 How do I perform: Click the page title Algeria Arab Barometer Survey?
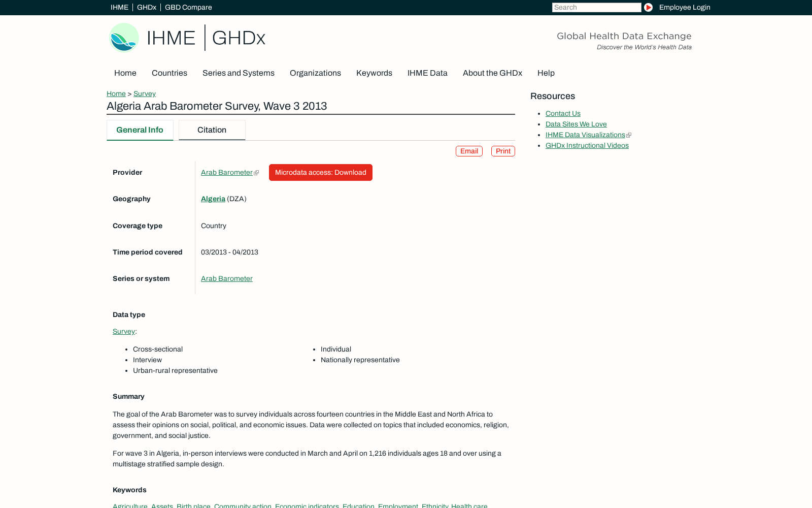click(x=217, y=106)
